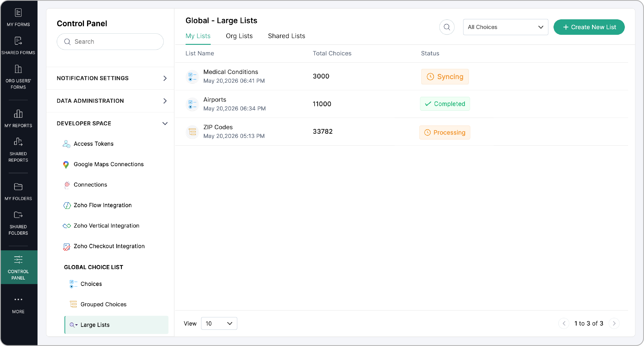Click the Connections plug icon
The width and height of the screenshot is (644, 346).
[x=67, y=185]
